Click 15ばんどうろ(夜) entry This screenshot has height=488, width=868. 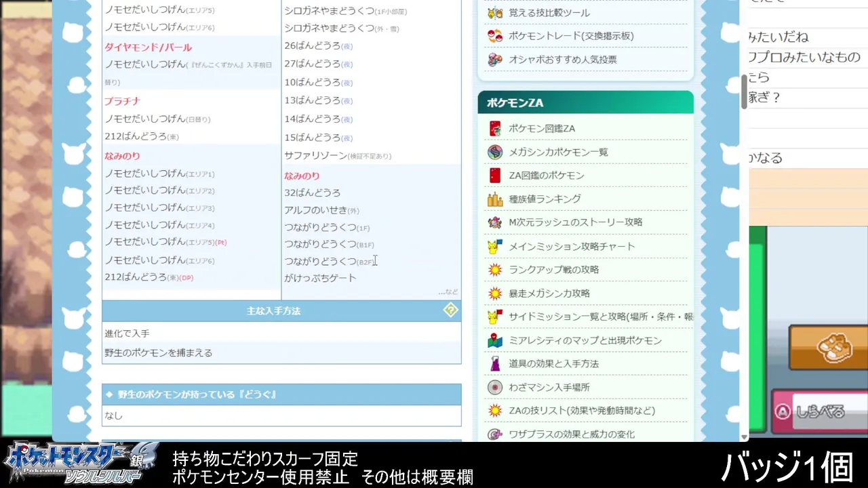318,138
